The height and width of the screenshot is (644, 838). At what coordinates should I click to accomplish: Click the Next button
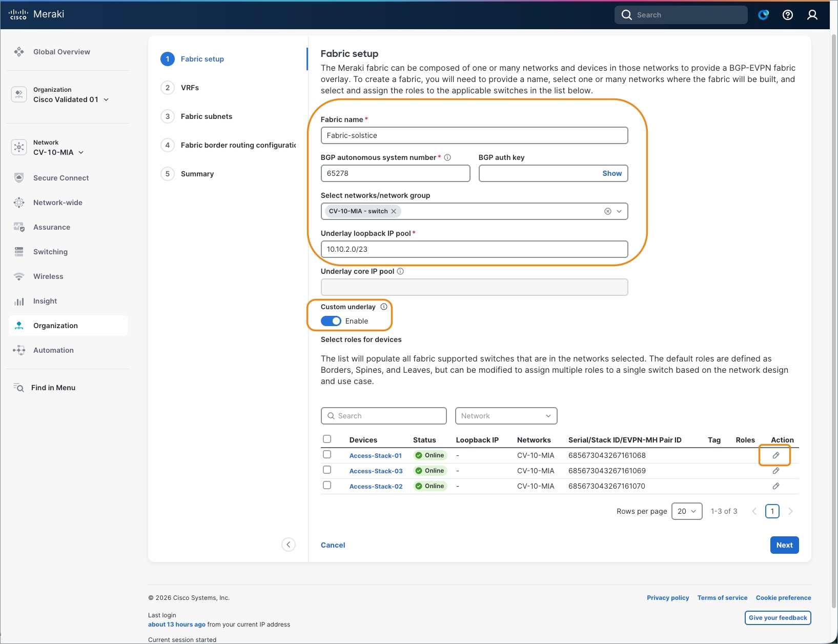784,545
